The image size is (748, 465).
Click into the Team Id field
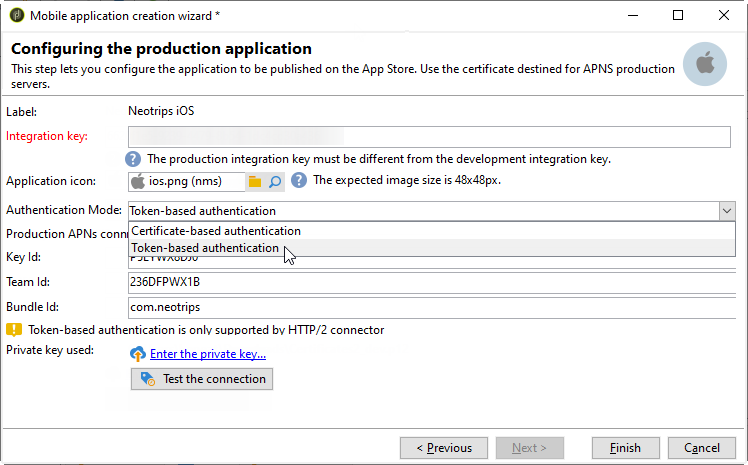(x=430, y=282)
